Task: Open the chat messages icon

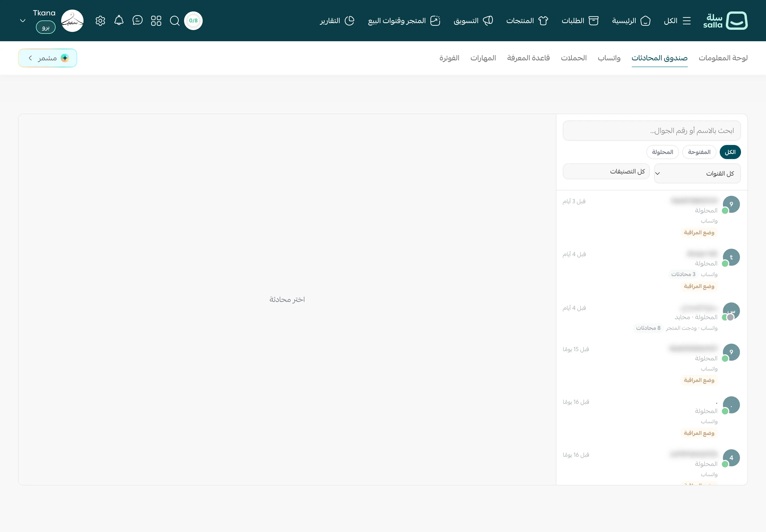Action: (x=137, y=20)
